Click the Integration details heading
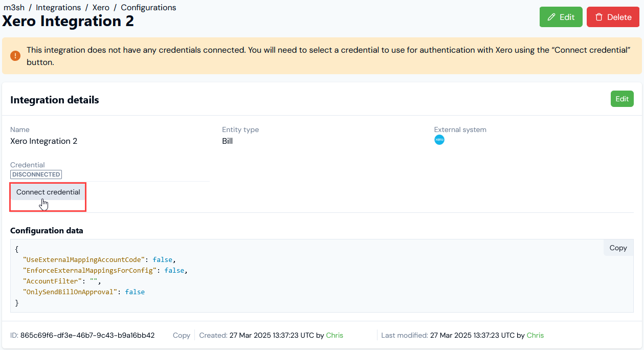The height and width of the screenshot is (350, 644). tap(55, 100)
